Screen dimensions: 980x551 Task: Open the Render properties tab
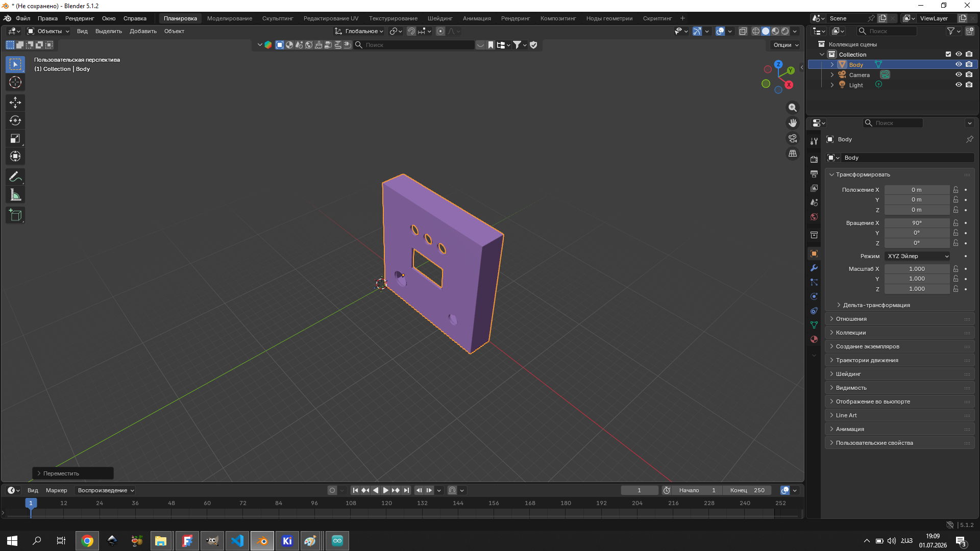(x=814, y=160)
